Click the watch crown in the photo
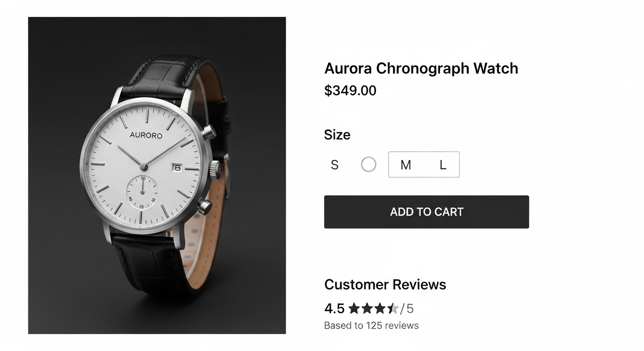The width and height of the screenshot is (644, 351). pyautogui.click(x=215, y=170)
